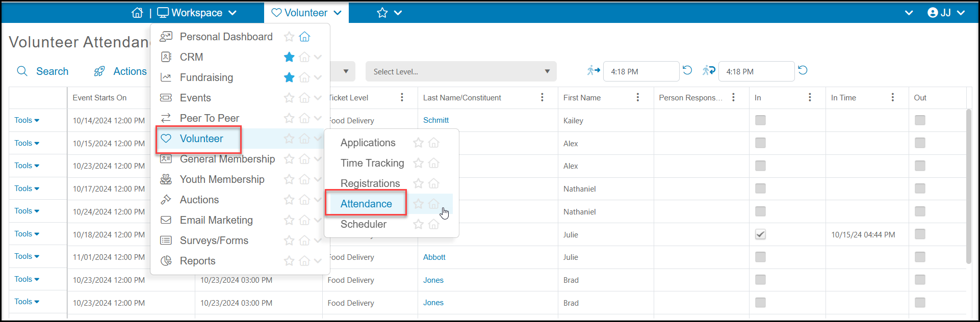Open column options for First Name
The width and height of the screenshot is (980, 322).
point(637,97)
